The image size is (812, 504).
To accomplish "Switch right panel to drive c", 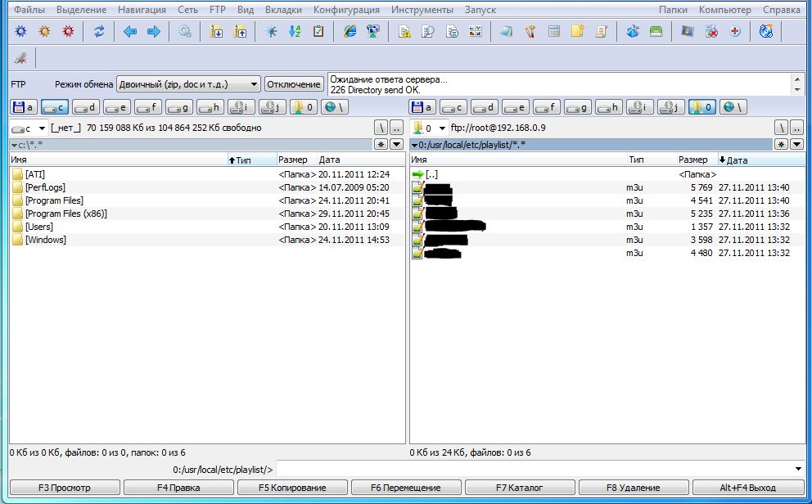I will [453, 107].
